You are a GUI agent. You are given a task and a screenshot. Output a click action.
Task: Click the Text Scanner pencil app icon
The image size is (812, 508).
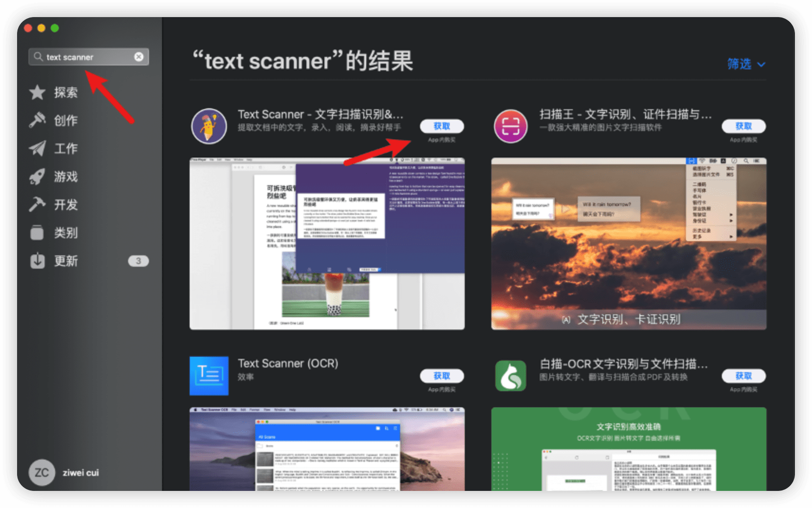[x=209, y=126]
